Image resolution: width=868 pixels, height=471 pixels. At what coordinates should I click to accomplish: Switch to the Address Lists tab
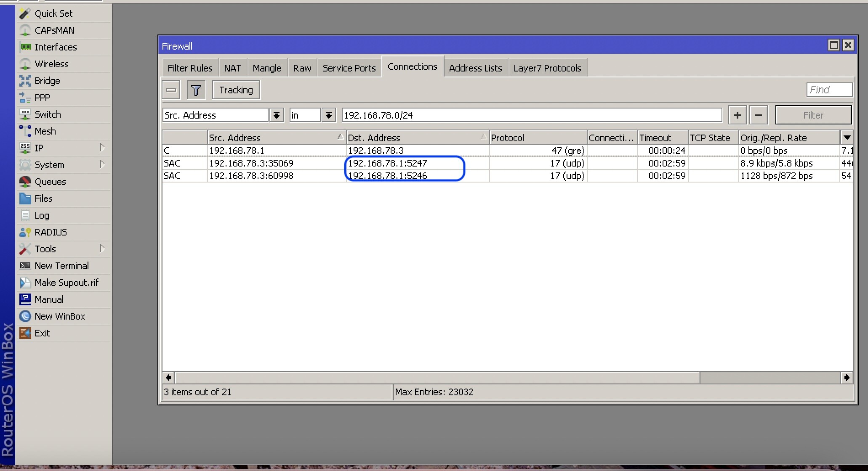[476, 68]
